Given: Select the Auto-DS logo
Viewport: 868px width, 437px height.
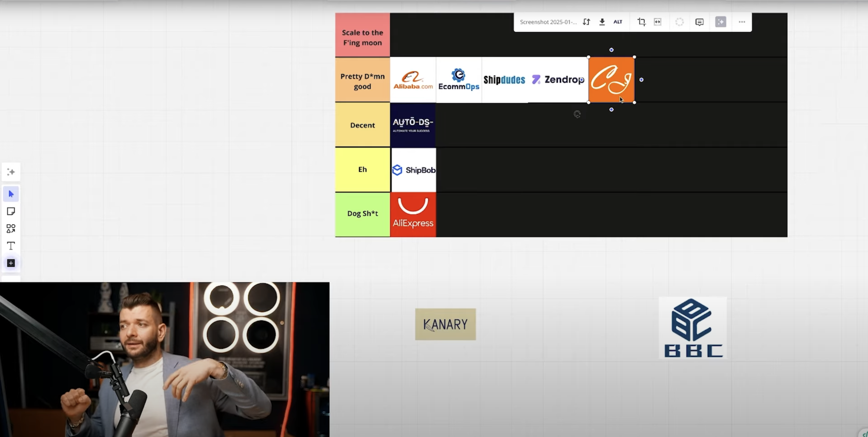Looking at the screenshot, I should (x=413, y=125).
